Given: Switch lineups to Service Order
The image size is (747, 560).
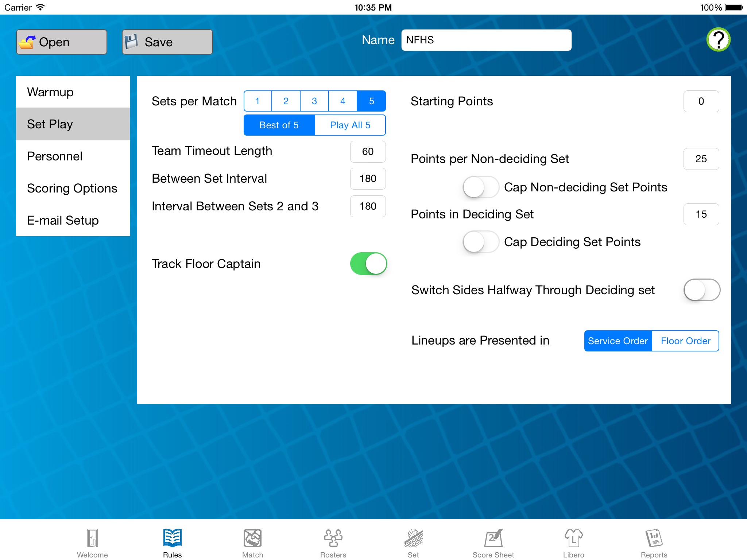Looking at the screenshot, I should [x=618, y=341].
